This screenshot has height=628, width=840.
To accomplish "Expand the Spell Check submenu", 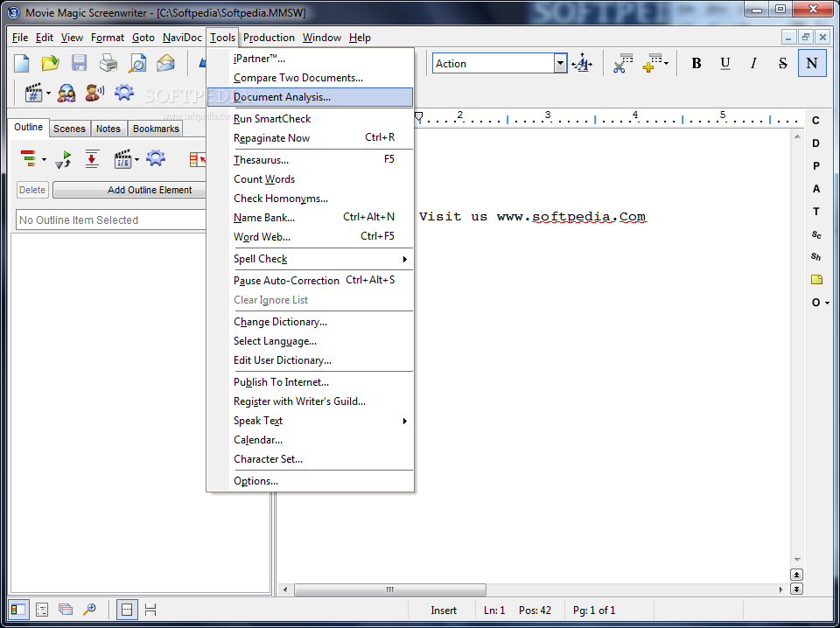I will (405, 259).
